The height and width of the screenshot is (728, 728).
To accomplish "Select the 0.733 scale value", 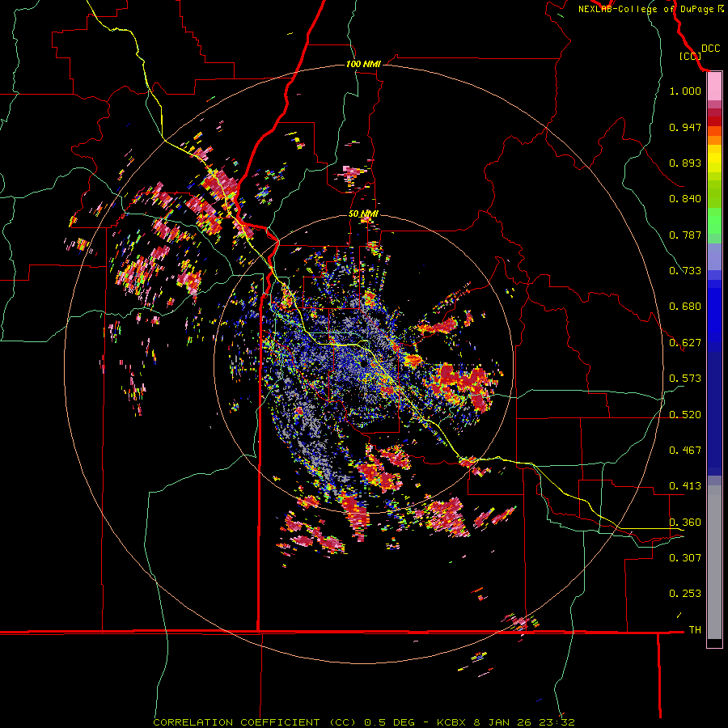I will click(685, 271).
